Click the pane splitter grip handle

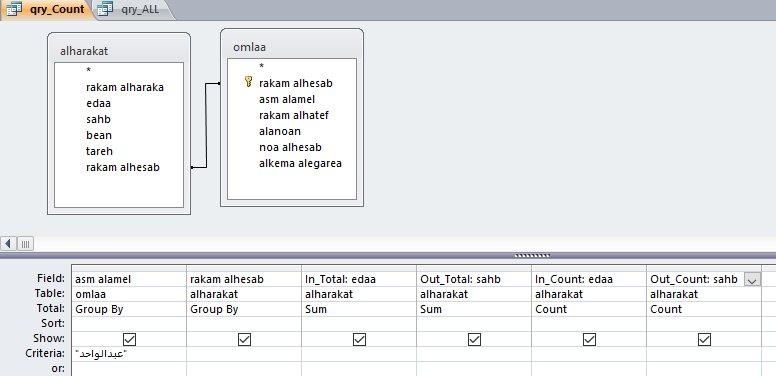coord(532,256)
